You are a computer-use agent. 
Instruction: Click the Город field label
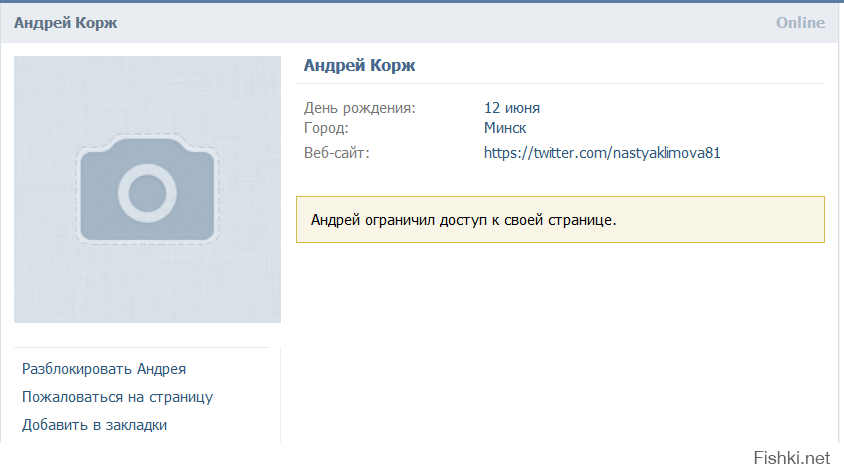tap(326, 128)
